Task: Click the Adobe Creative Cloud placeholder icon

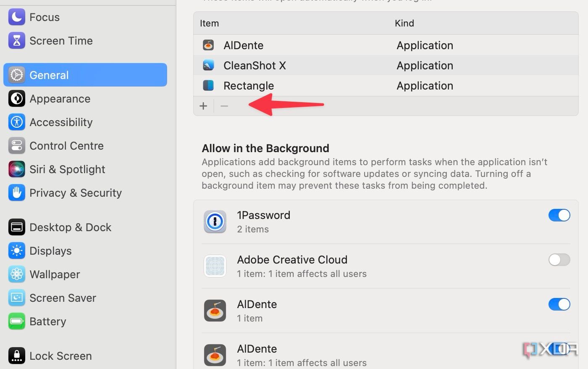Action: [x=215, y=266]
